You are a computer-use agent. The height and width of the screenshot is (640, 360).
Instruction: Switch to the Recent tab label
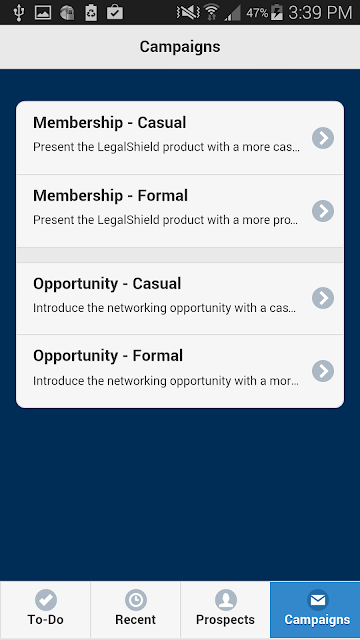(x=136, y=620)
